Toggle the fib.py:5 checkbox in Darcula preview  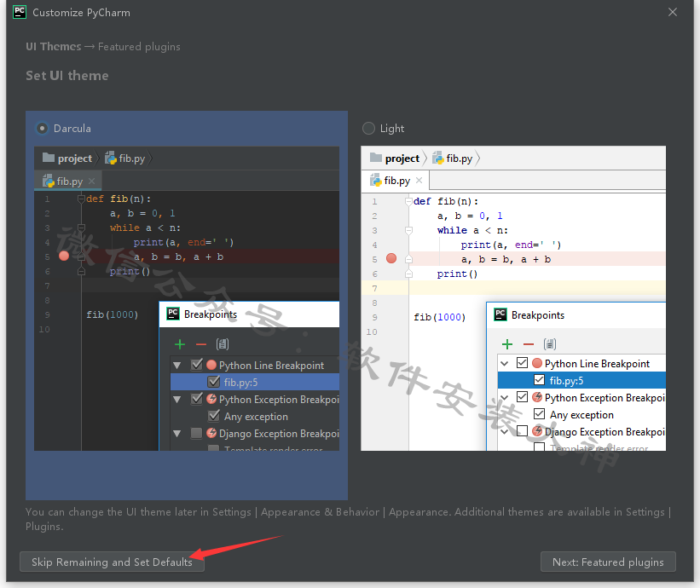point(214,382)
